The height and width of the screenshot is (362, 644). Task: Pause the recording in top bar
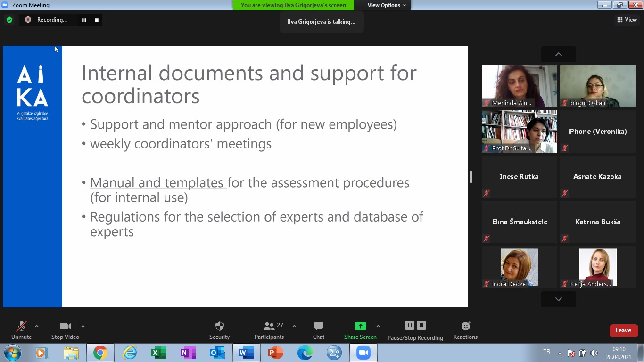click(84, 20)
